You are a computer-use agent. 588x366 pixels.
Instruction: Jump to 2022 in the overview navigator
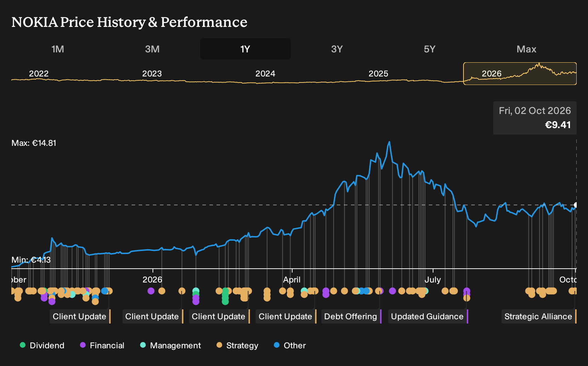(x=39, y=74)
